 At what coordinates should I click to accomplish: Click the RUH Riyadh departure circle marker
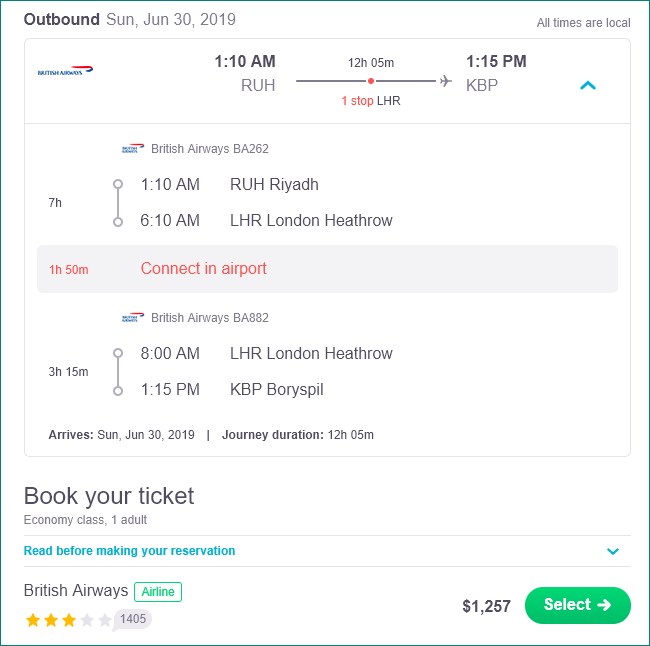[x=118, y=184]
